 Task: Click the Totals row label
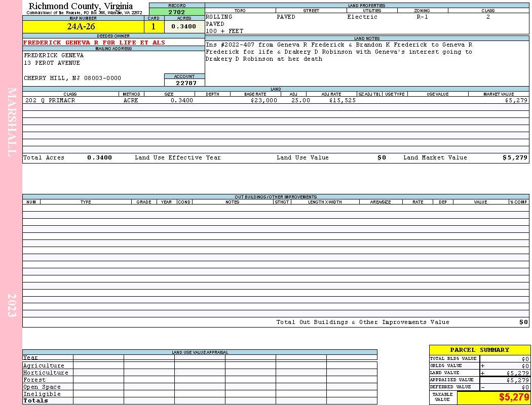pyautogui.click(x=35, y=400)
